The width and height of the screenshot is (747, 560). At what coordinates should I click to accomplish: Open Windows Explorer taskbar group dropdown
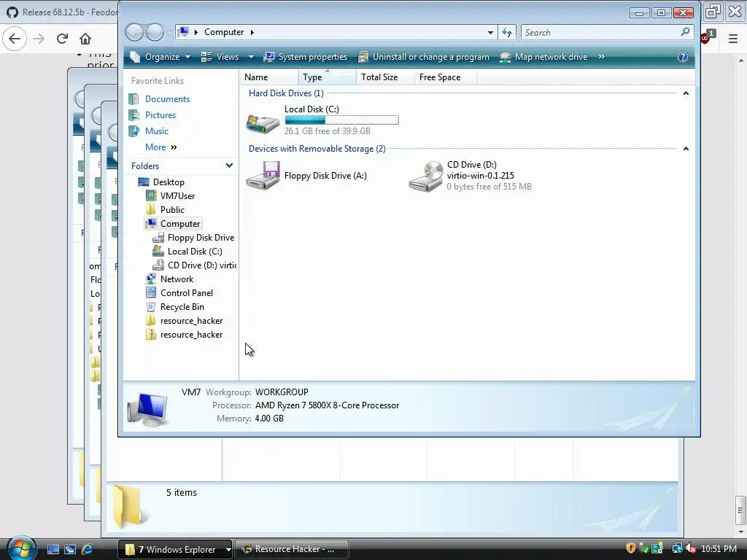pyautogui.click(x=228, y=550)
